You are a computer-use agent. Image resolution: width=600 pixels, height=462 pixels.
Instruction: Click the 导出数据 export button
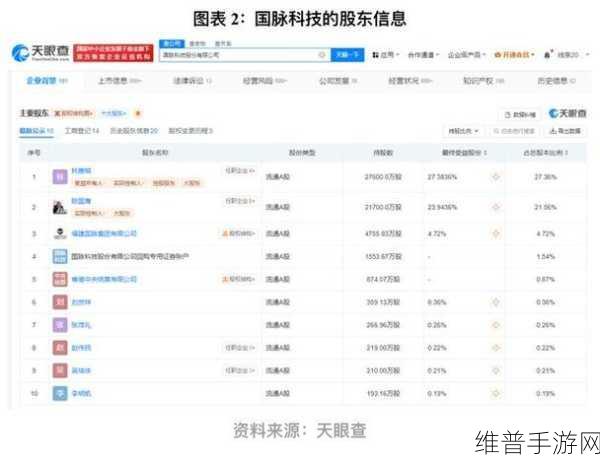coord(565,131)
